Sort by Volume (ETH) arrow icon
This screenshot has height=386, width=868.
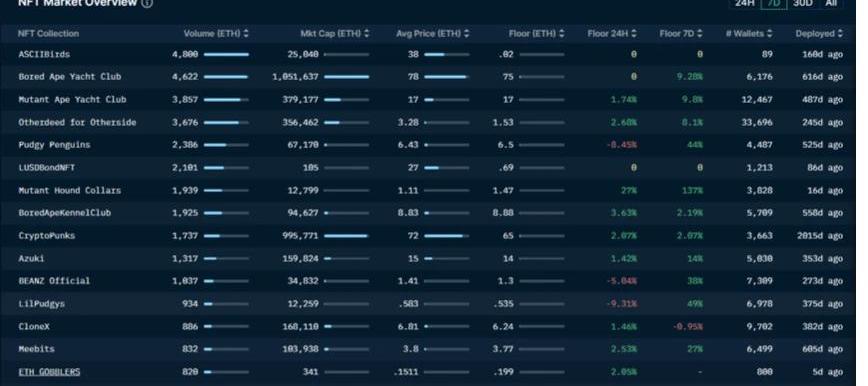pos(246,34)
